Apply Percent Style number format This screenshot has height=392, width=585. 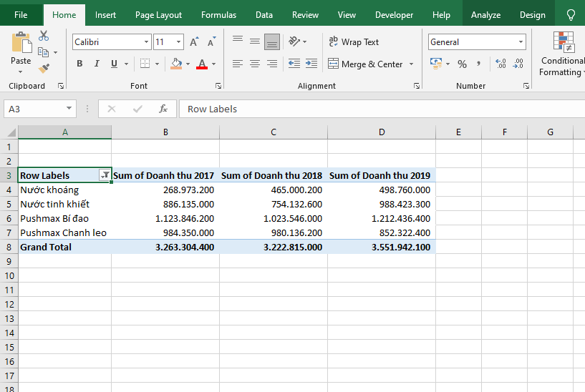click(462, 64)
